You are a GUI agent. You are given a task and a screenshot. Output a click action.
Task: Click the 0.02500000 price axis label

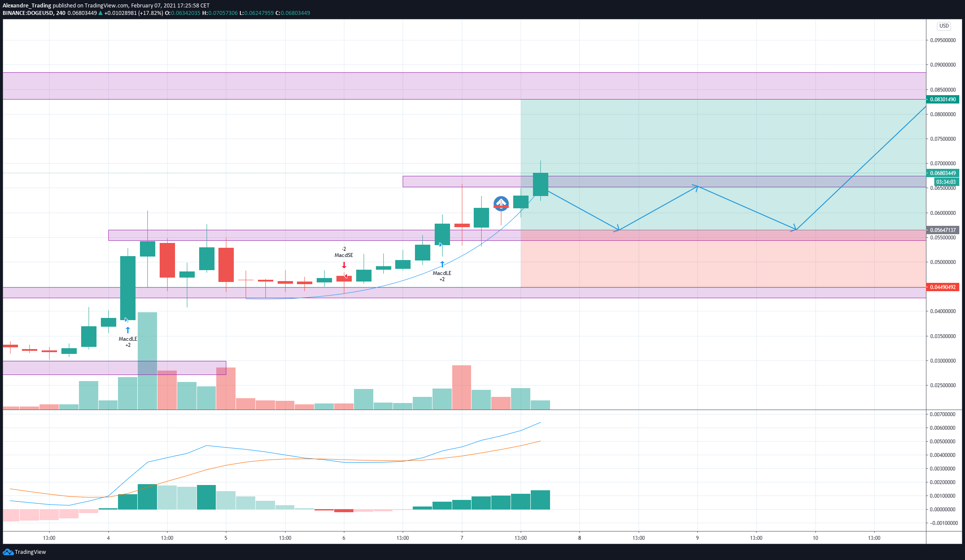click(943, 385)
